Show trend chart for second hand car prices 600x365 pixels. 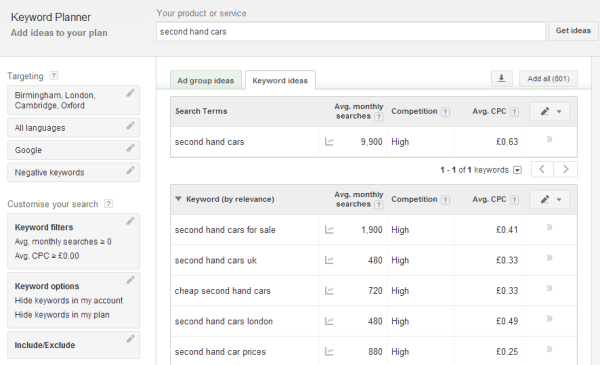pyautogui.click(x=329, y=351)
